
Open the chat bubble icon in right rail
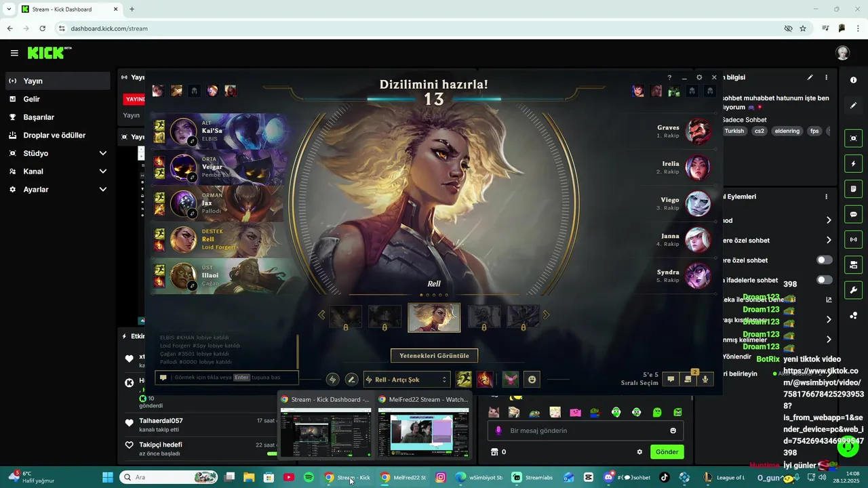(x=853, y=214)
